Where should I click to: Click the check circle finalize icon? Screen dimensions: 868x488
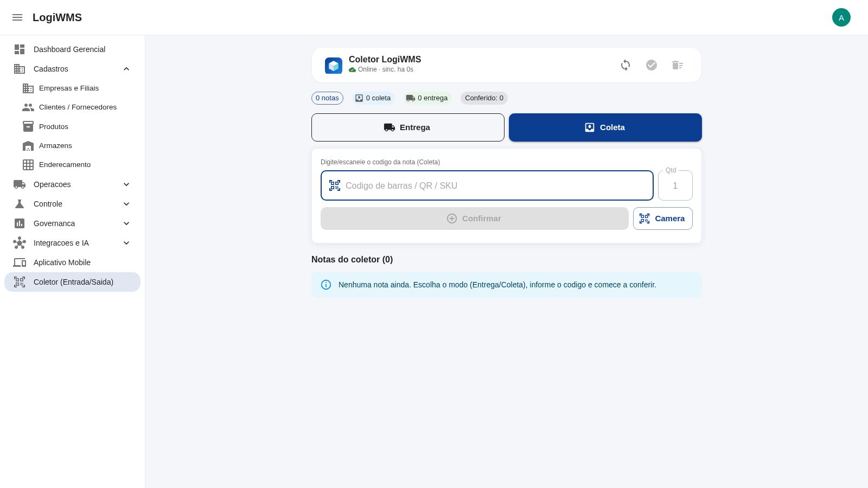click(x=652, y=65)
